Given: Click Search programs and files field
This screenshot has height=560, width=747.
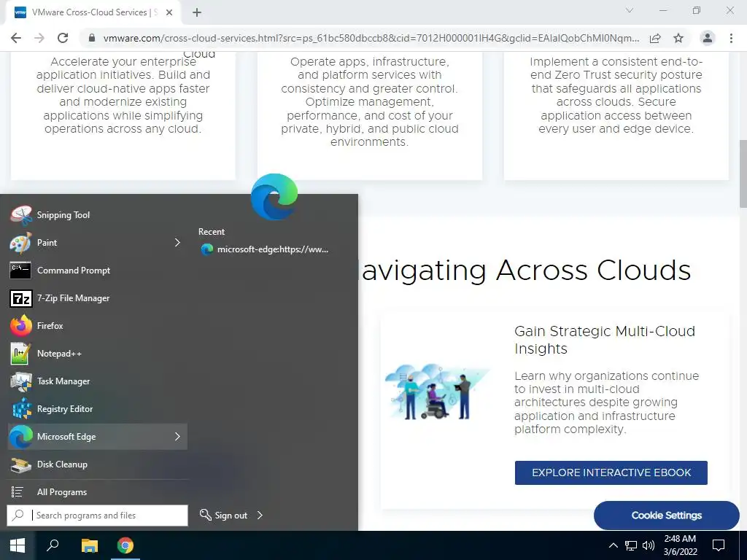Looking at the screenshot, I should click(x=97, y=516).
